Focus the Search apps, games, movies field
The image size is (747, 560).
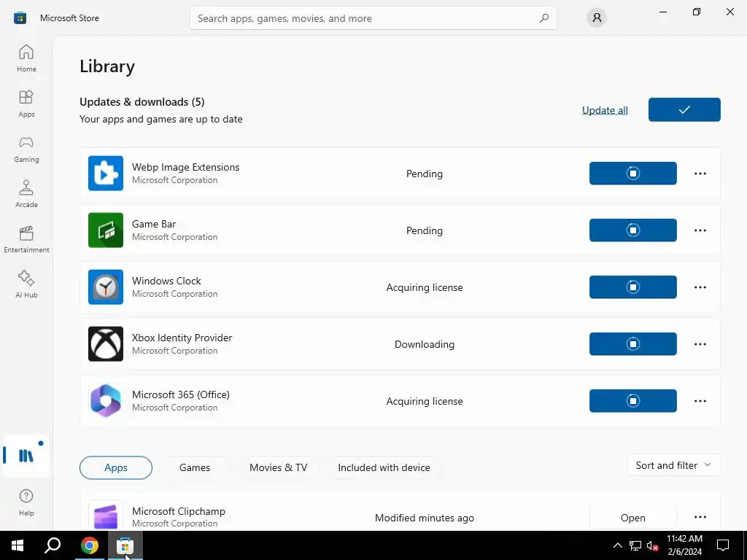click(373, 18)
